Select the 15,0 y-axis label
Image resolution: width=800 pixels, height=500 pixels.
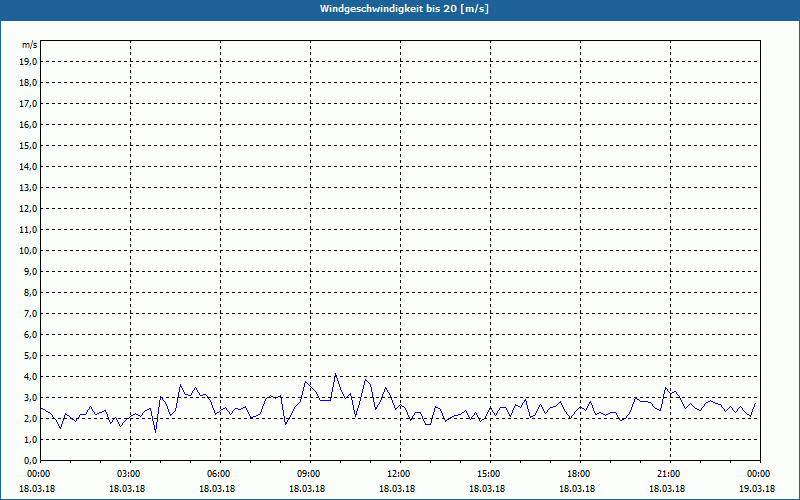[x=29, y=145]
